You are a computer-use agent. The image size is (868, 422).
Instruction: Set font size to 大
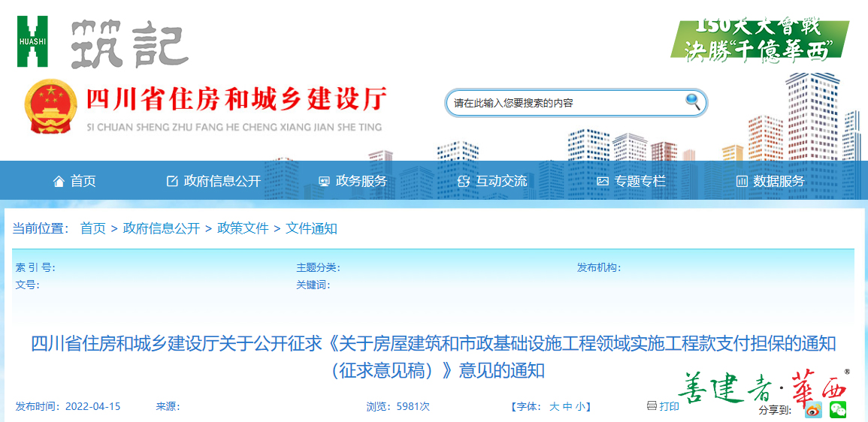(x=554, y=406)
